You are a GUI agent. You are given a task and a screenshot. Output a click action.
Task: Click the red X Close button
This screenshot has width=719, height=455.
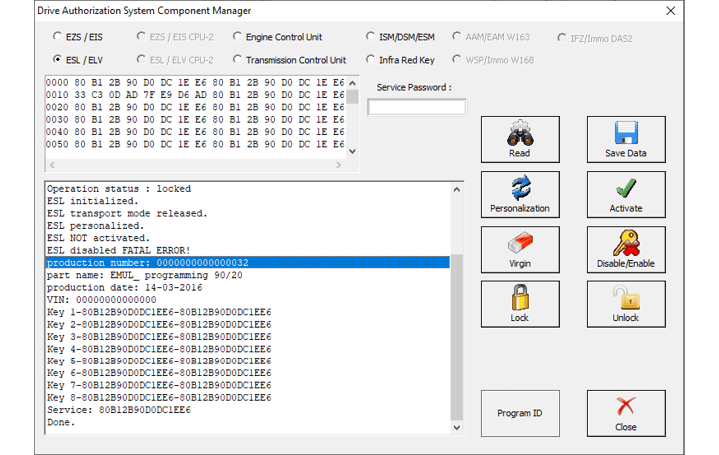(625, 413)
